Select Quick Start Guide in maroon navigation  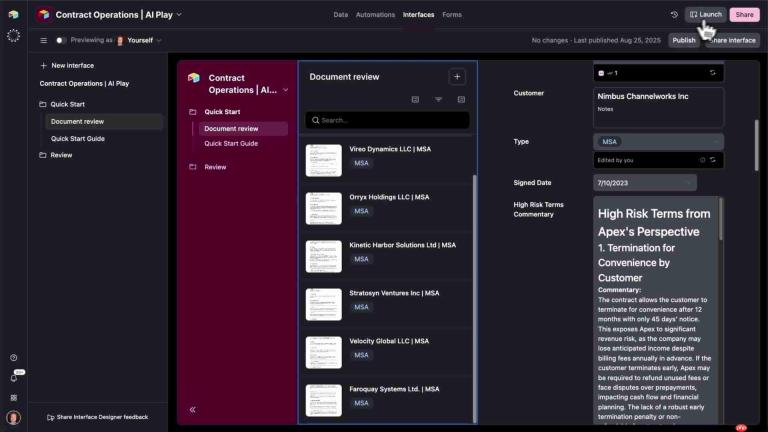coord(231,144)
